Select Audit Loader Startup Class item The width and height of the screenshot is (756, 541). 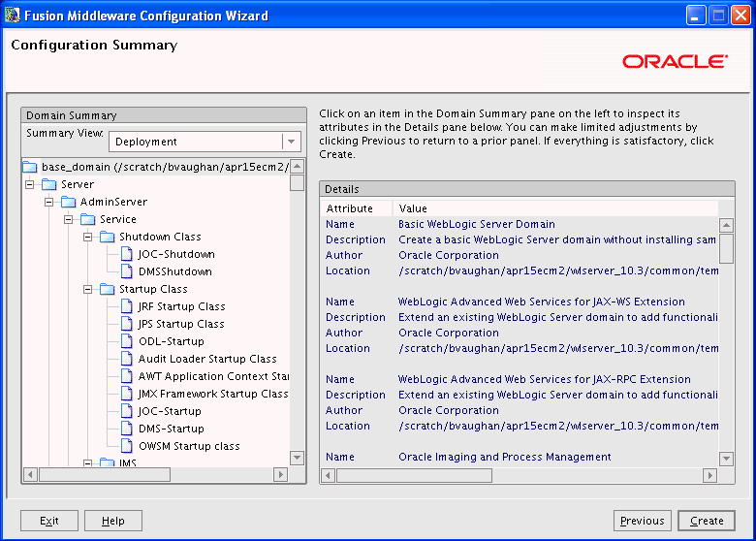pyautogui.click(x=207, y=359)
